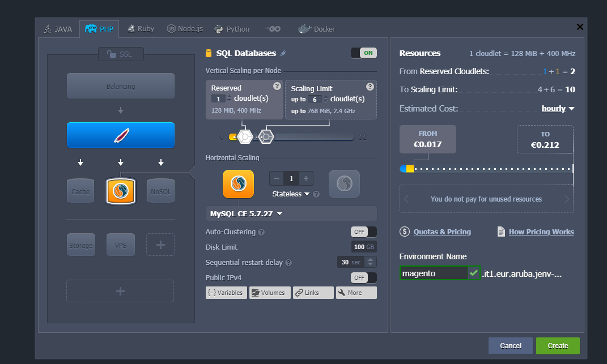
Task: Open the Volumes panel
Action: coord(270,292)
